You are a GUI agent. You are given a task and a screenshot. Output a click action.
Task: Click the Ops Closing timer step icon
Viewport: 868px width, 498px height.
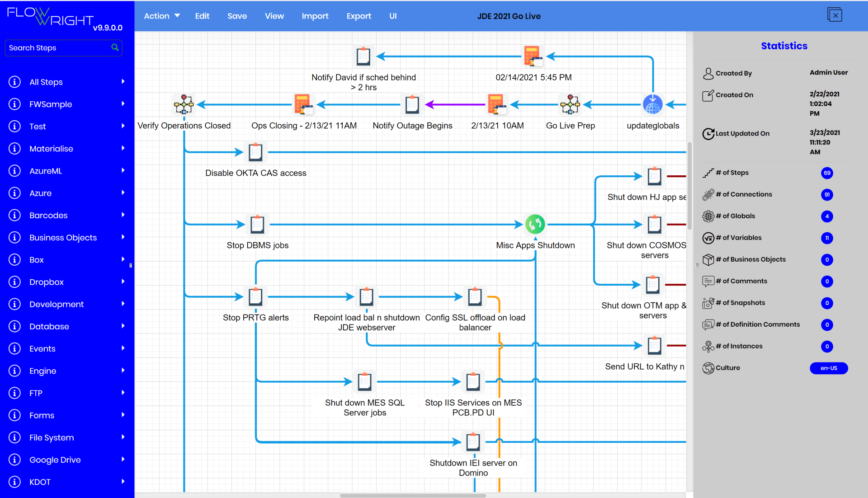pyautogui.click(x=304, y=103)
